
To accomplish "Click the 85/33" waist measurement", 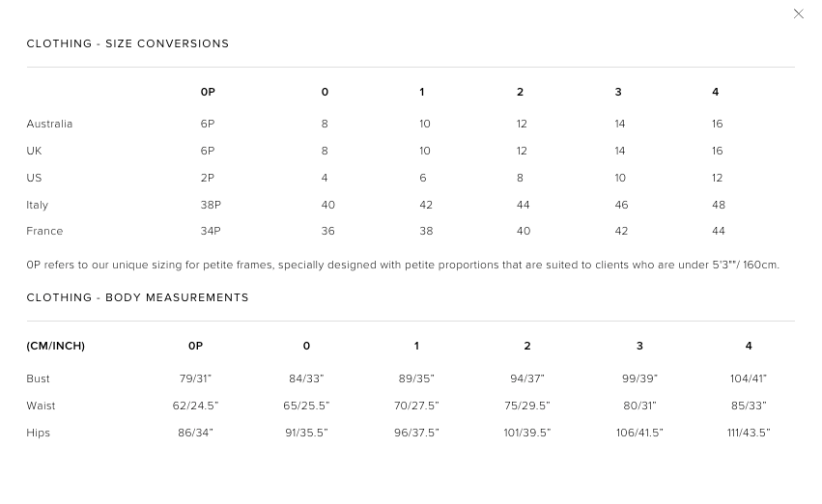I will [x=749, y=406].
